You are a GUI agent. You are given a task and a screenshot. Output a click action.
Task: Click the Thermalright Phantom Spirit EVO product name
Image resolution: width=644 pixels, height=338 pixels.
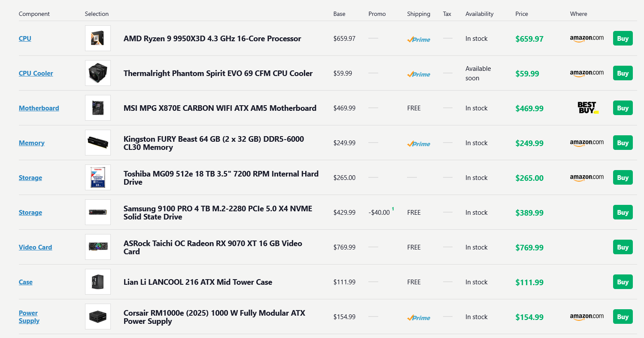[x=218, y=73]
